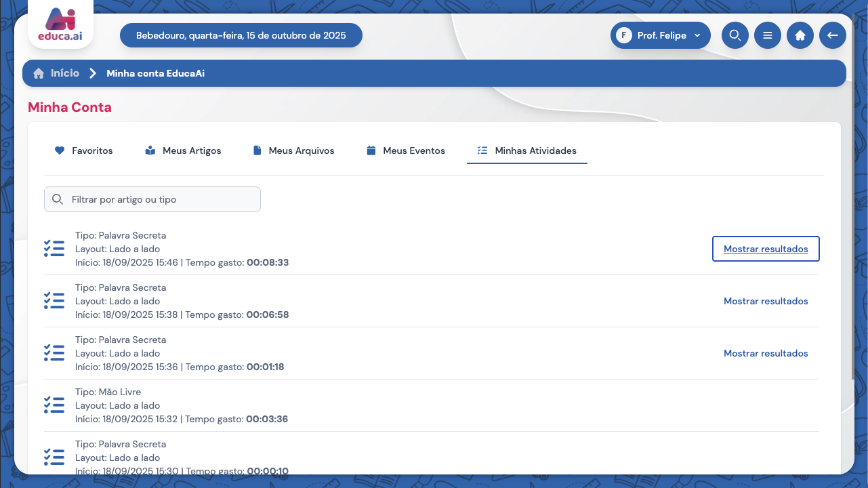Select the Meus Arquivos tab
Viewport: 868px width, 488px height.
click(293, 150)
